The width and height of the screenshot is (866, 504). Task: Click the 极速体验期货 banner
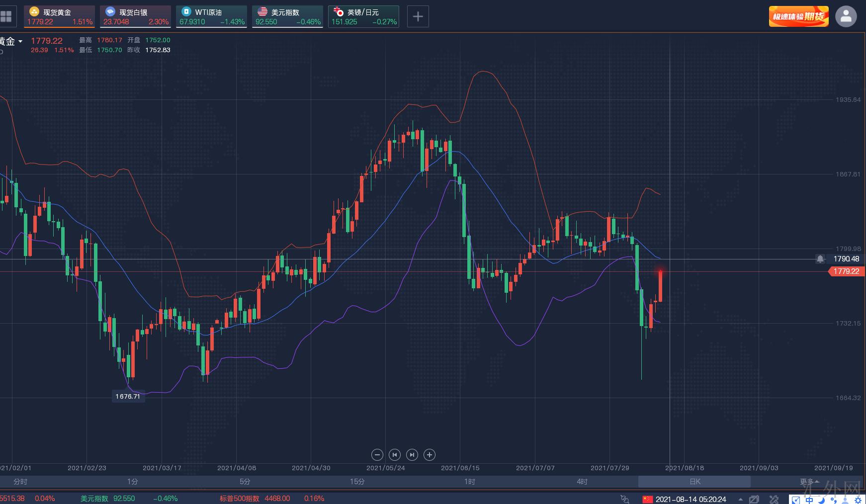798,16
